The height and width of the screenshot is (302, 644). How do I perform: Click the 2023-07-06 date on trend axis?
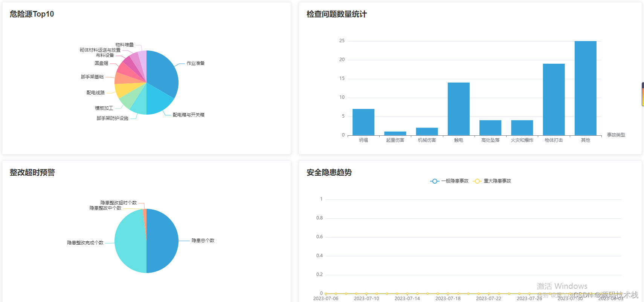326,299
